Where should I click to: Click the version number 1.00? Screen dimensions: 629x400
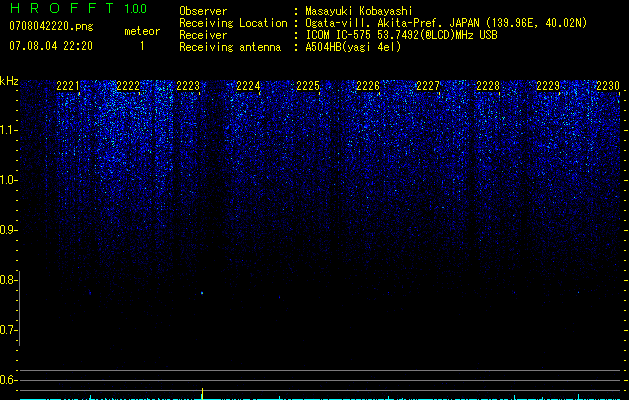pyautogui.click(x=136, y=8)
